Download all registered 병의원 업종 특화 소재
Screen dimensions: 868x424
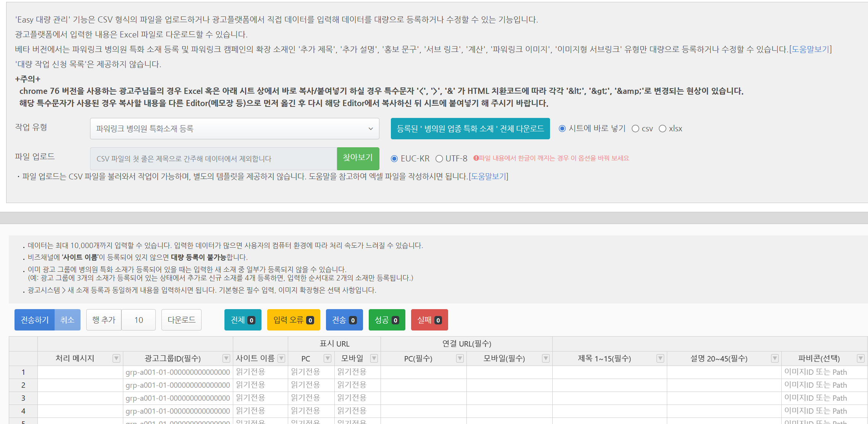coord(470,129)
